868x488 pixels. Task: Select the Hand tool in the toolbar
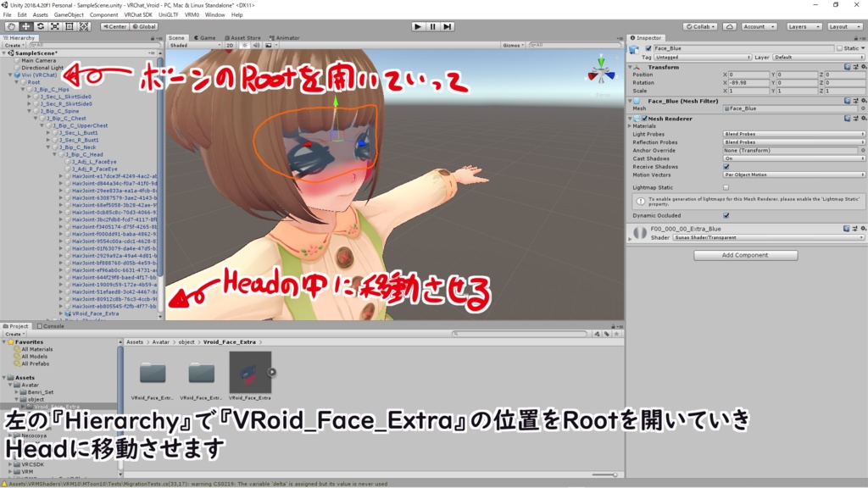coord(12,26)
